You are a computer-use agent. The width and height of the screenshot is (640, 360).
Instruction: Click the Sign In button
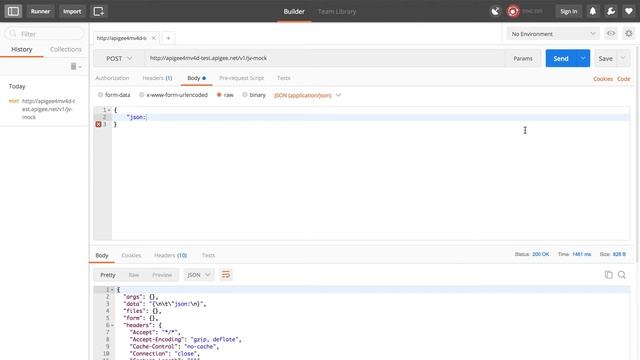pyautogui.click(x=569, y=11)
